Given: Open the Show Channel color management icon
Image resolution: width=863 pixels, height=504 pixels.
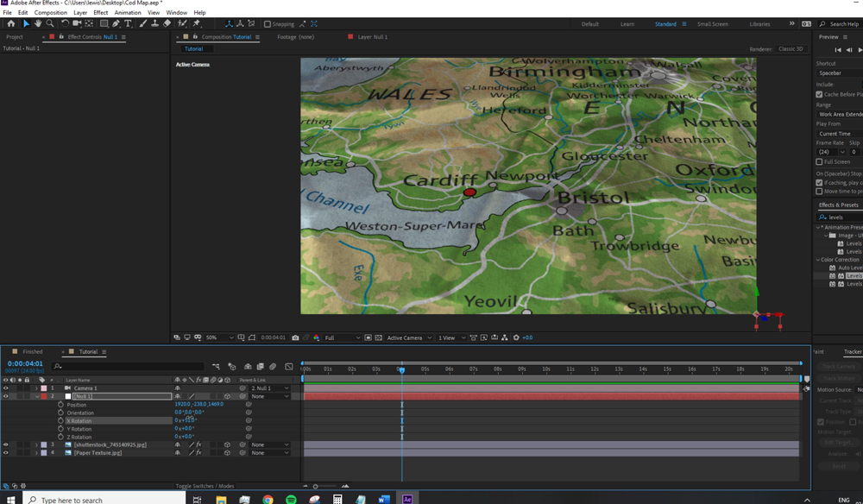Looking at the screenshot, I should [x=317, y=337].
